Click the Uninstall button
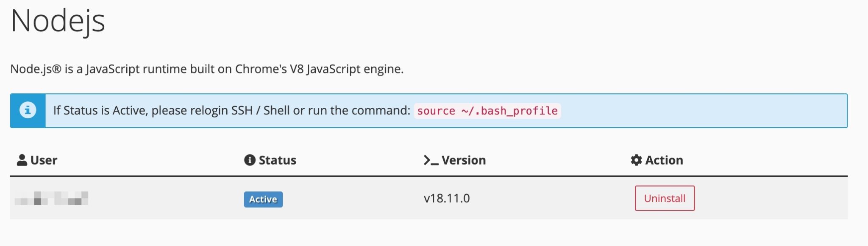868x246 pixels. [664, 198]
